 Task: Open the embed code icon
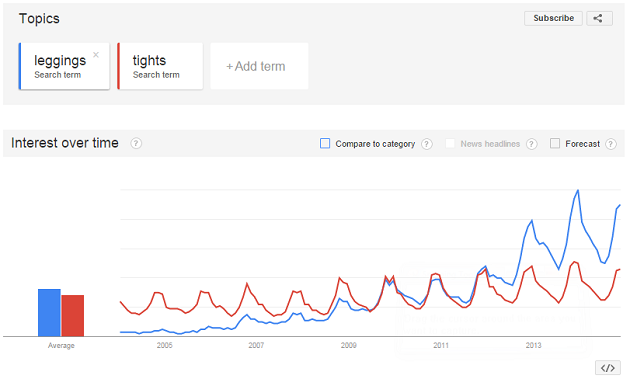click(x=608, y=368)
